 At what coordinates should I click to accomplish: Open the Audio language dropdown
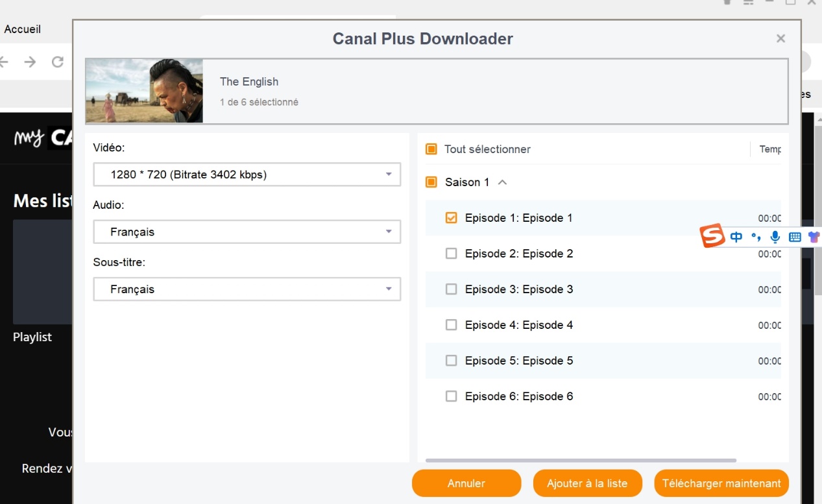pos(247,232)
